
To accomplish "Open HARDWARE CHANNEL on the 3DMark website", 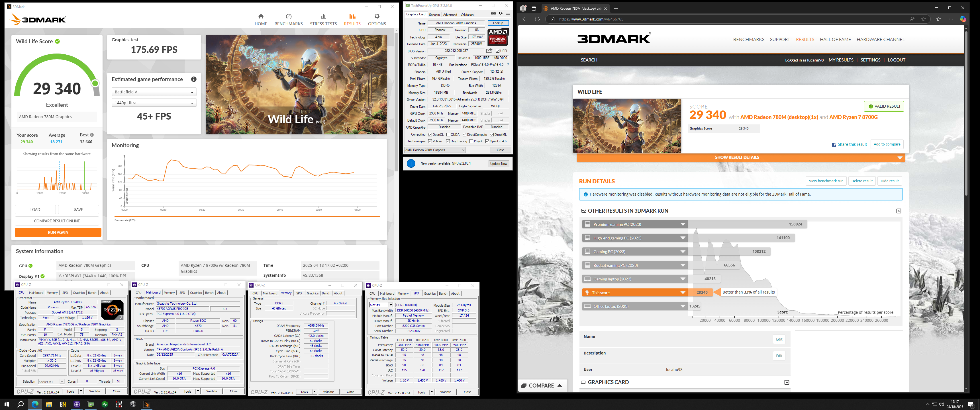I will [x=880, y=40].
